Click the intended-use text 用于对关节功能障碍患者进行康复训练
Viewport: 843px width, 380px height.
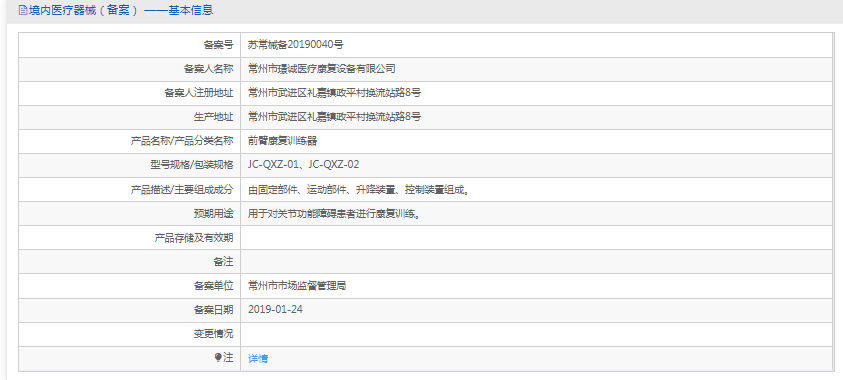point(333,213)
